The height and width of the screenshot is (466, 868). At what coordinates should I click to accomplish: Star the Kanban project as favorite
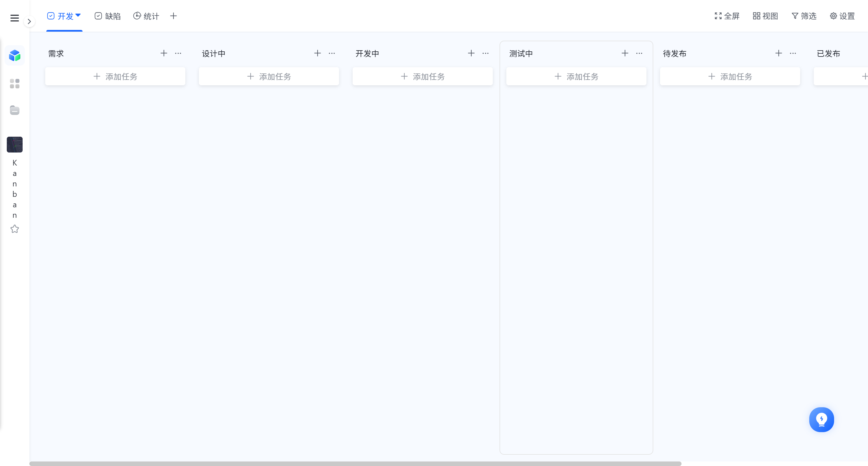pos(14,229)
